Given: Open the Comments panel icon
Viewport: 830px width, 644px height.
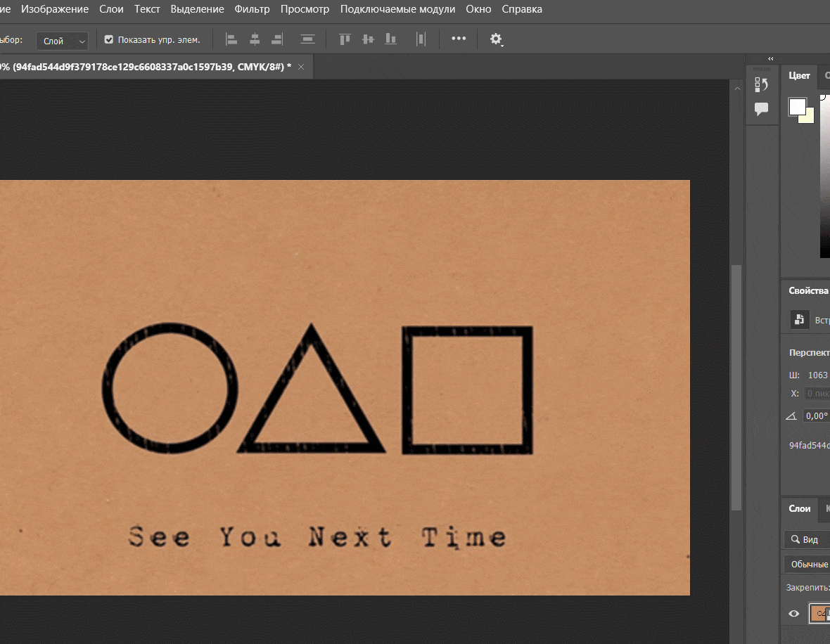Looking at the screenshot, I should [x=761, y=109].
